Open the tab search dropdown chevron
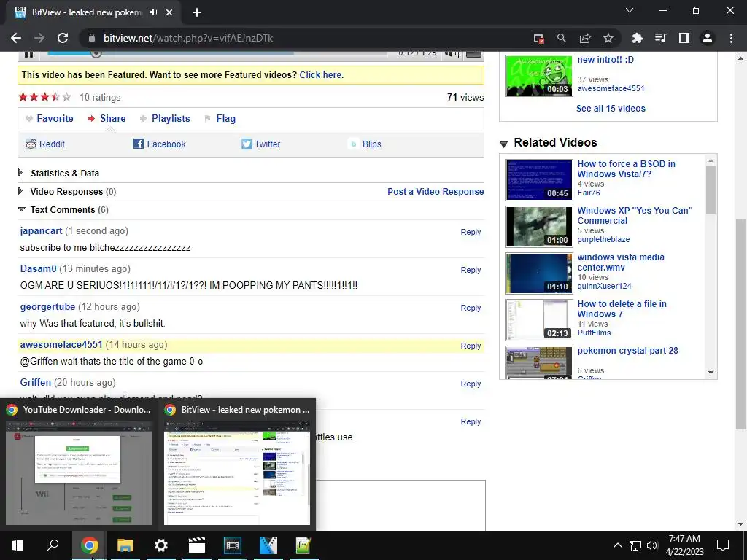Image resolution: width=747 pixels, height=560 pixels. pos(630,10)
